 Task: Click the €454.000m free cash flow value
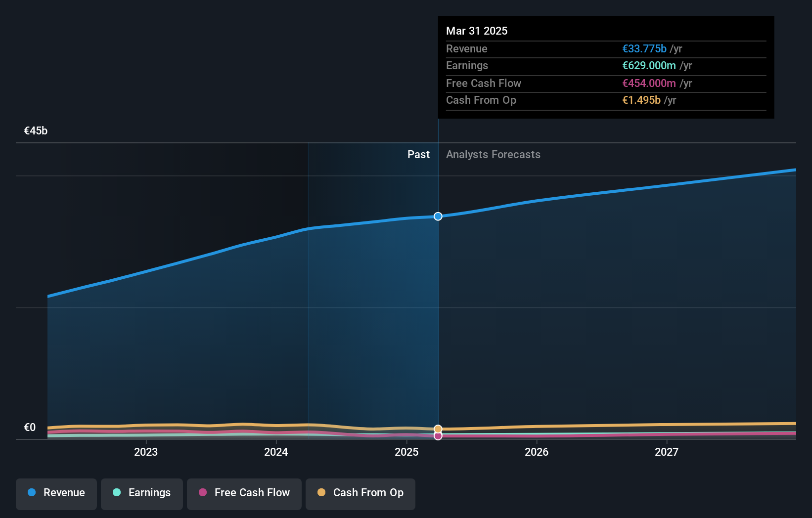pyautogui.click(x=649, y=84)
